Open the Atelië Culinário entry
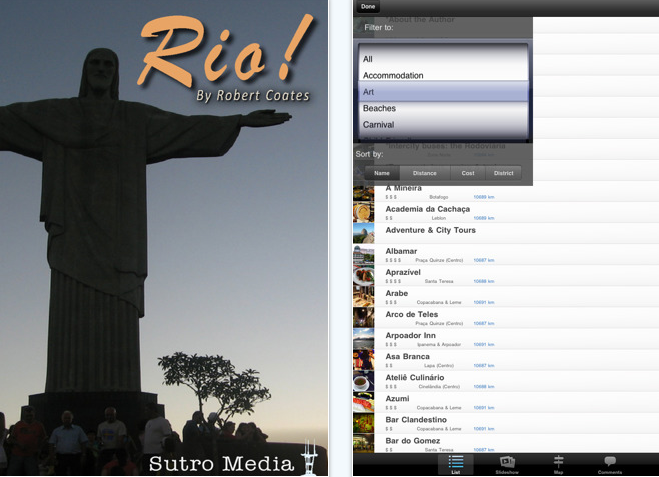The width and height of the screenshot is (659, 477). coord(506,381)
